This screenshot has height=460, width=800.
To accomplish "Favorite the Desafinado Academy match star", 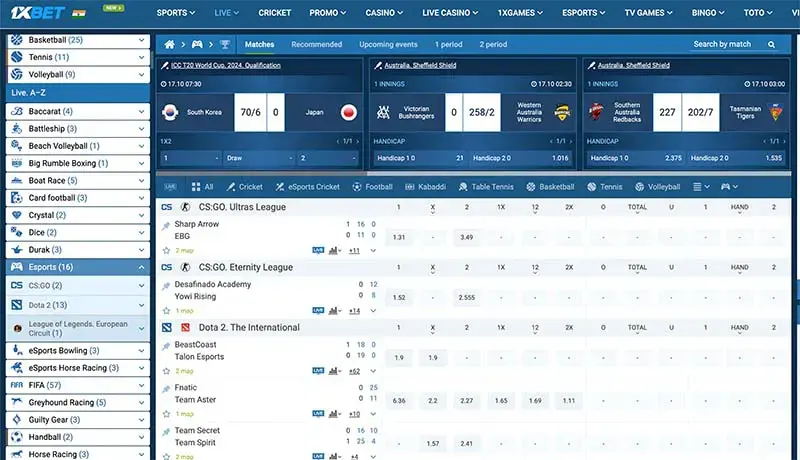I will pos(166,311).
